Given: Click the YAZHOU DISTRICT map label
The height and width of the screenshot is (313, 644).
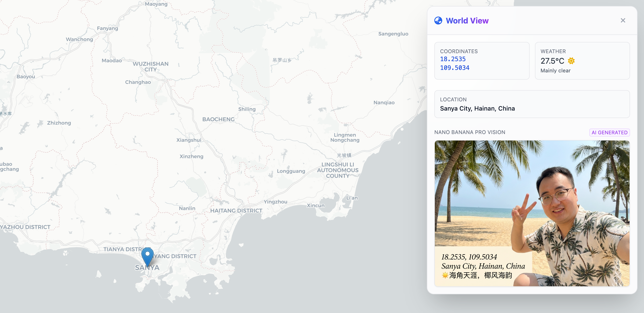Looking at the screenshot, I should click(25, 227).
